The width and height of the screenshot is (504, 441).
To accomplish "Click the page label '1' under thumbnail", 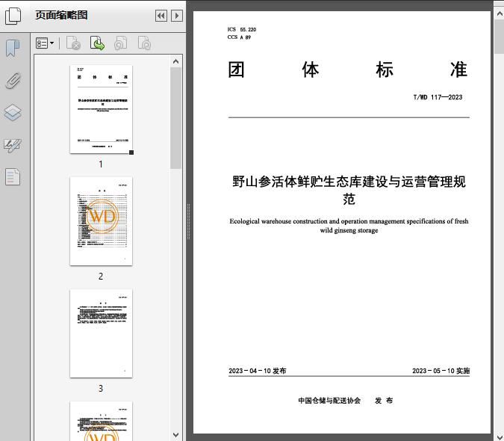I will [x=101, y=164].
